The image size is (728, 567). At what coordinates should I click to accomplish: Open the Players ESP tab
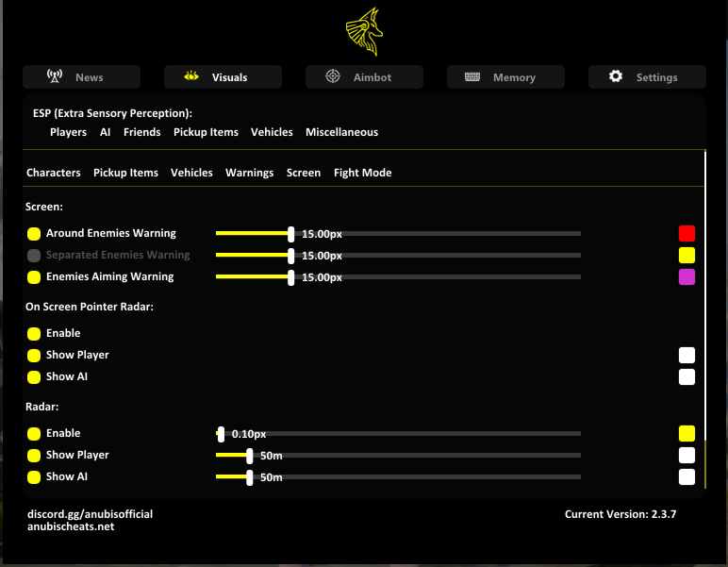click(68, 132)
